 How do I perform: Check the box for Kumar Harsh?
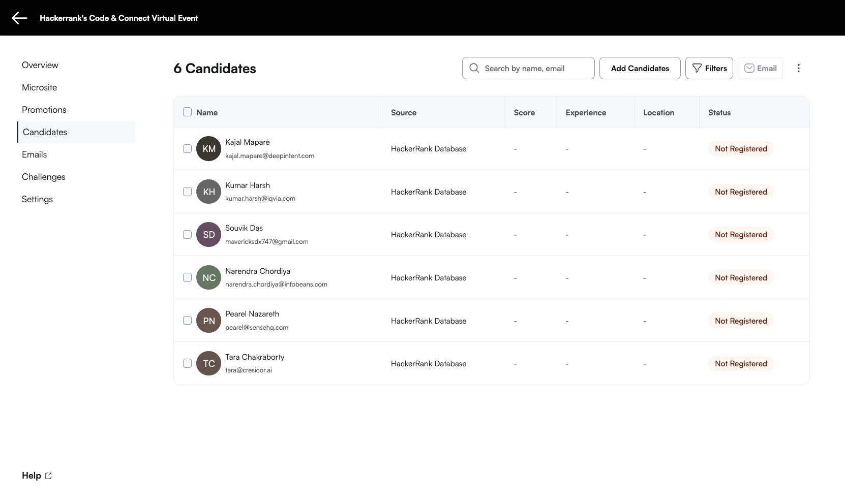[x=187, y=192]
